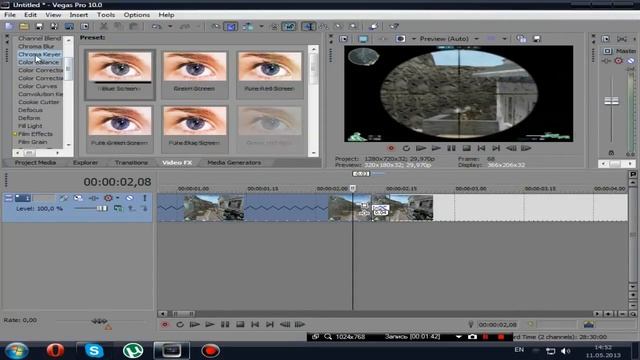Select Chroma Keyer in effects list
Viewport: 640px width, 360px height.
coord(39,54)
